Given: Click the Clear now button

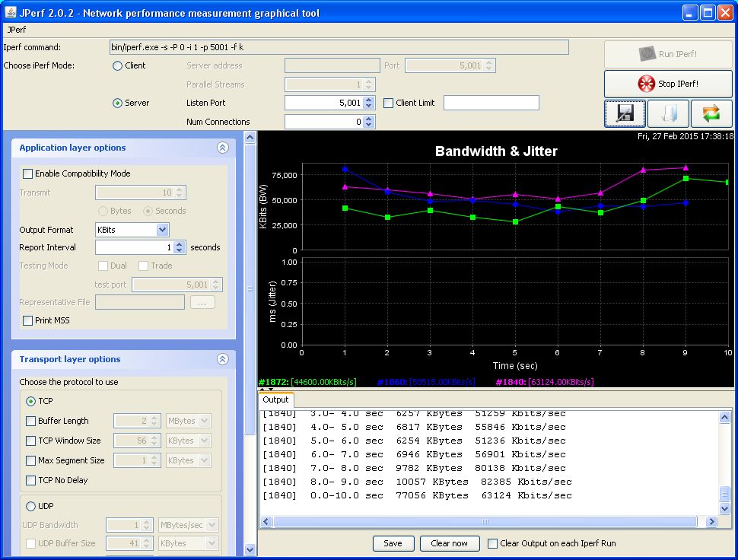Looking at the screenshot, I should 449,543.
